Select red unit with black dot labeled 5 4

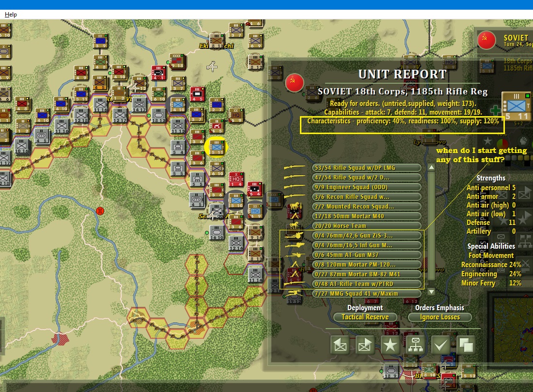pos(255,189)
